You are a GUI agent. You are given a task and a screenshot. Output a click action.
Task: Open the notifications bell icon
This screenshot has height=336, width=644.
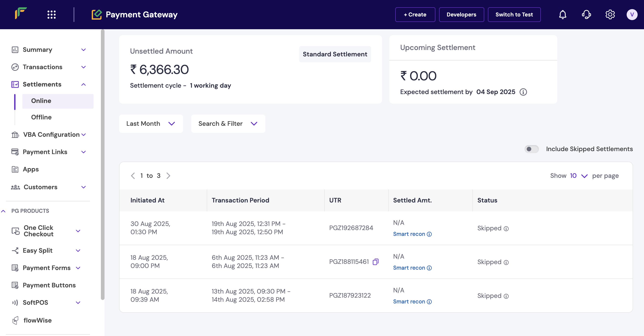563,15
